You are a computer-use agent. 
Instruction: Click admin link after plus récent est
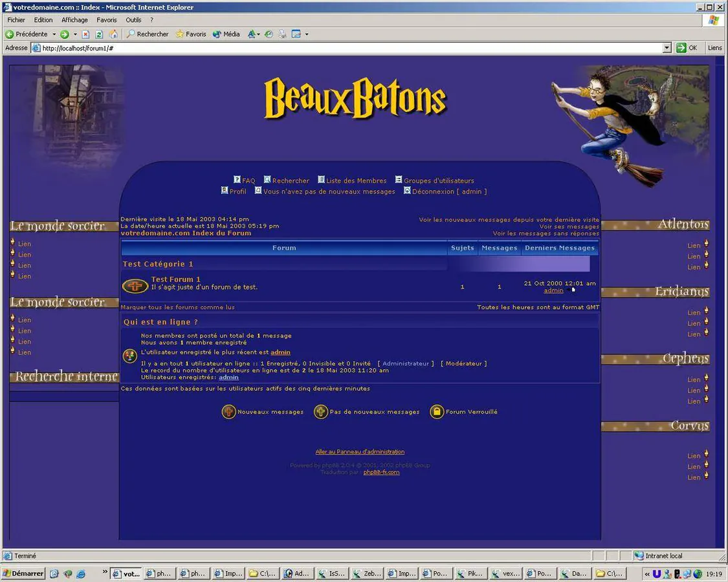point(280,352)
